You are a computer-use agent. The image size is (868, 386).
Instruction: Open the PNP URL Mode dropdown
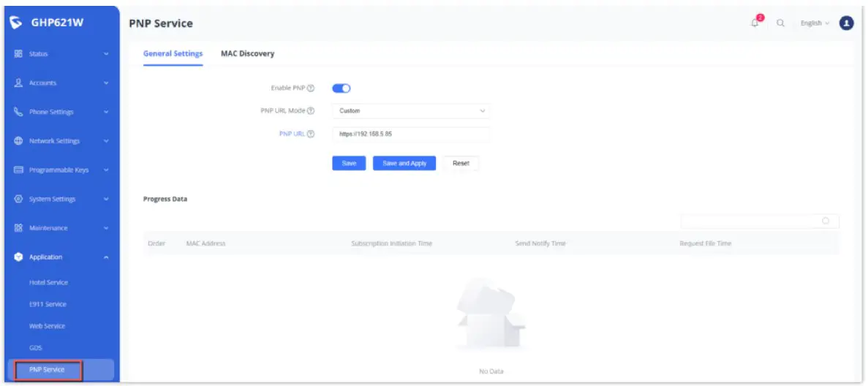point(411,111)
